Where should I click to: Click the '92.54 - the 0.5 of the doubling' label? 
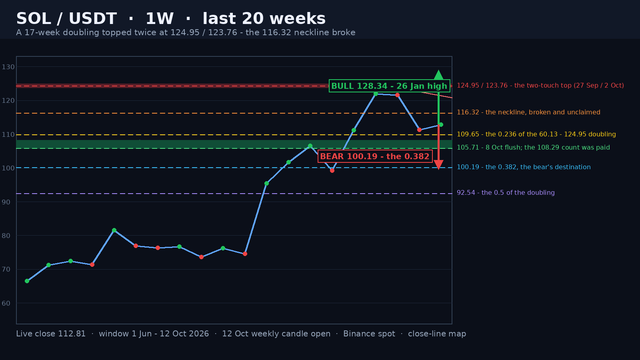point(505,193)
